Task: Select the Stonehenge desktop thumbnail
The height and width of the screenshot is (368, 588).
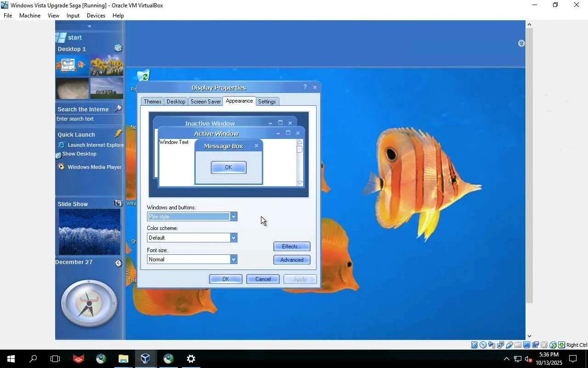Action: coord(107,88)
